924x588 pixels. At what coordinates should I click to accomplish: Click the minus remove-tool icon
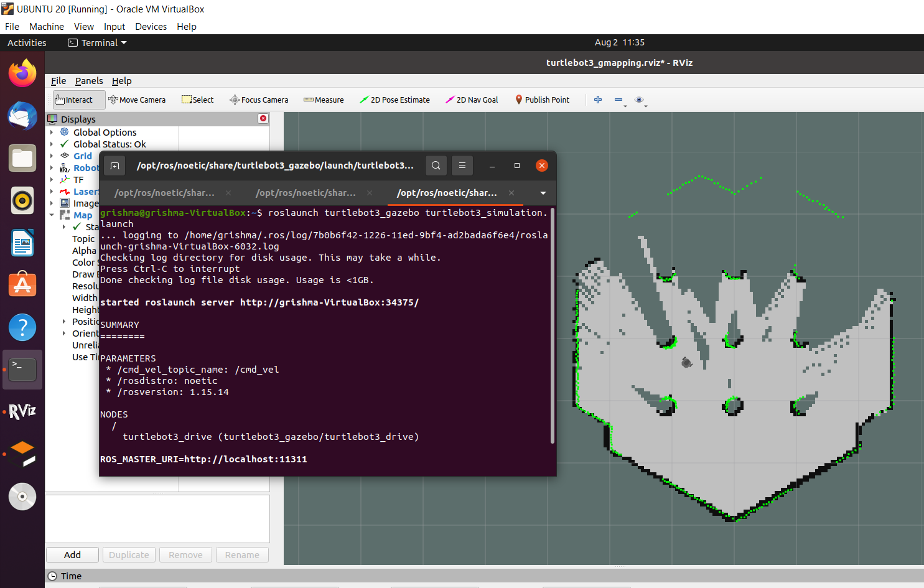(x=618, y=100)
